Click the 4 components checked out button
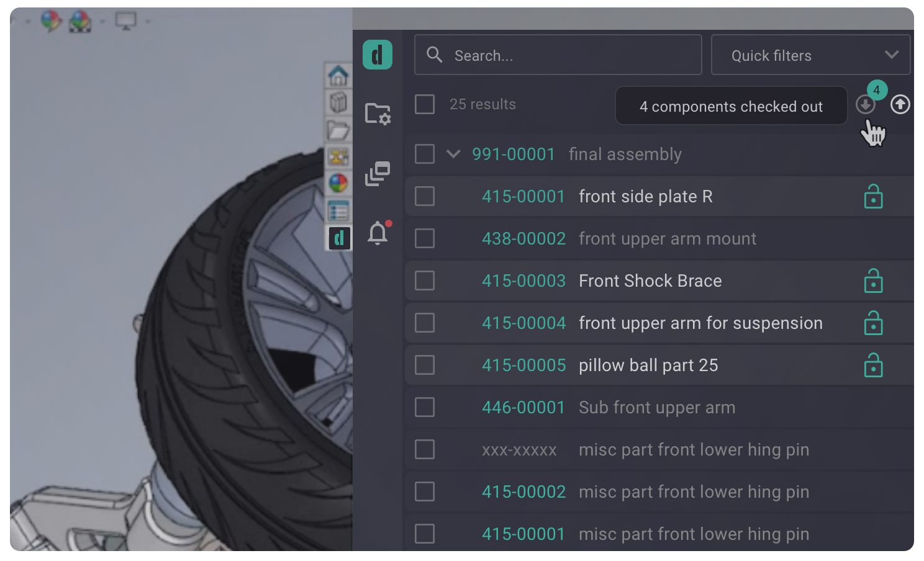Viewport: 924px width, 561px height. [731, 106]
